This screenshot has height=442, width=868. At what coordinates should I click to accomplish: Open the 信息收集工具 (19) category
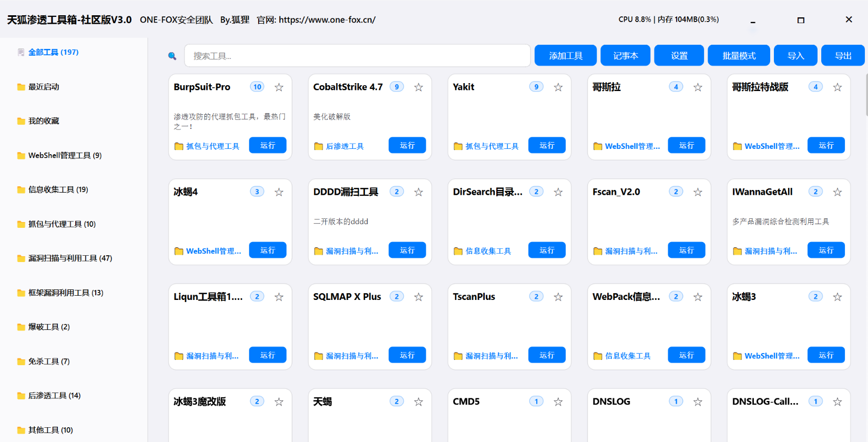[58, 189]
